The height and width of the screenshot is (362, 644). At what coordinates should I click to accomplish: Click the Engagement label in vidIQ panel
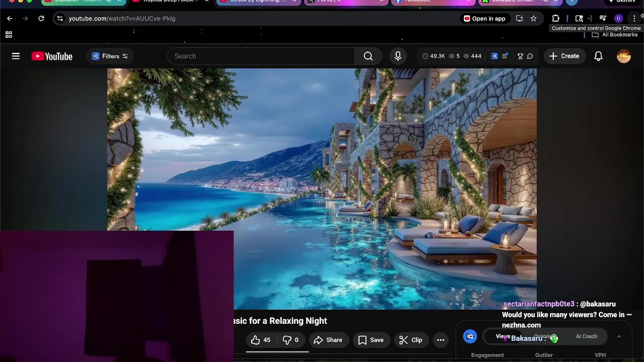[x=487, y=355]
